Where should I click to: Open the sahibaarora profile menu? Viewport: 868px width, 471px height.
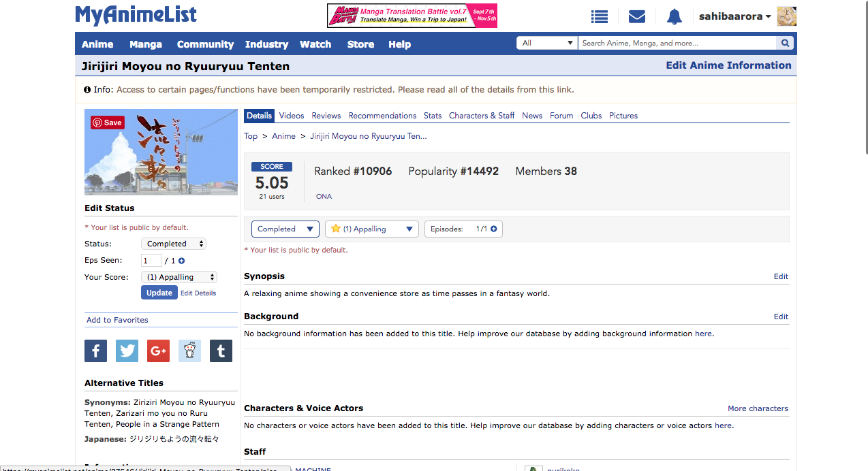pyautogui.click(x=734, y=16)
